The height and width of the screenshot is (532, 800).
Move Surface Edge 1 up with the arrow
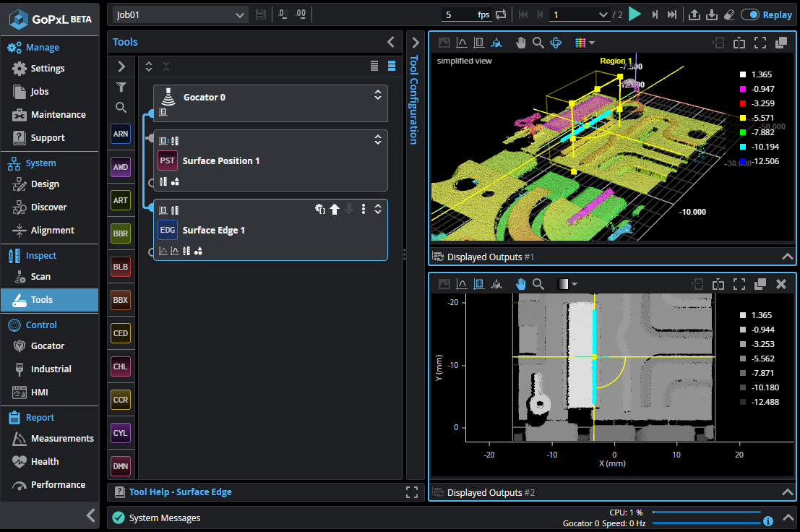[x=335, y=210]
